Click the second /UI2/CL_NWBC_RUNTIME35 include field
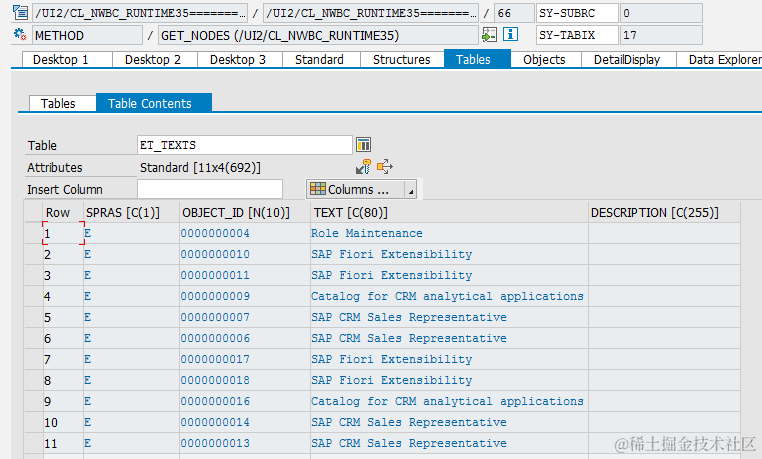This screenshot has width=762, height=459. (371, 13)
